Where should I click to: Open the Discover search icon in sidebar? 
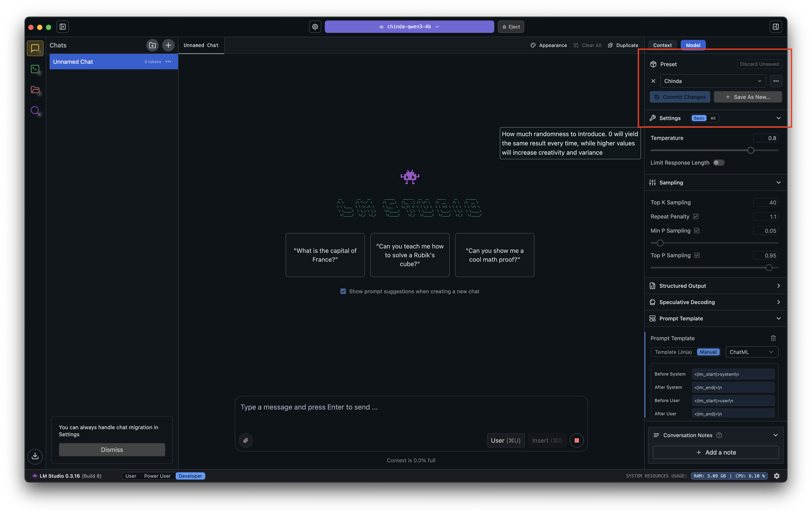click(x=35, y=111)
